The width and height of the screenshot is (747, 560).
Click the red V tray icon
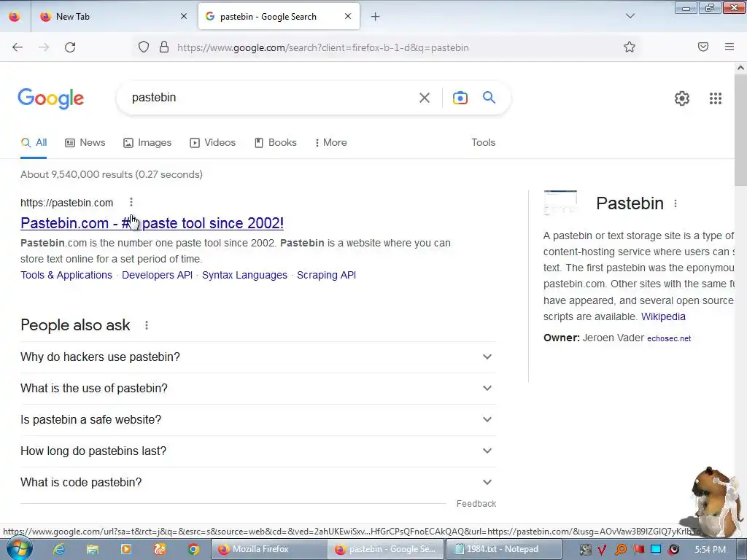click(602, 550)
